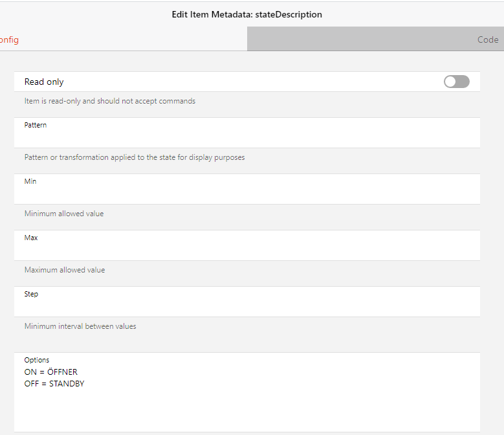Toggle the Read only switch
Screen dimensions: 504x435
pos(456,82)
